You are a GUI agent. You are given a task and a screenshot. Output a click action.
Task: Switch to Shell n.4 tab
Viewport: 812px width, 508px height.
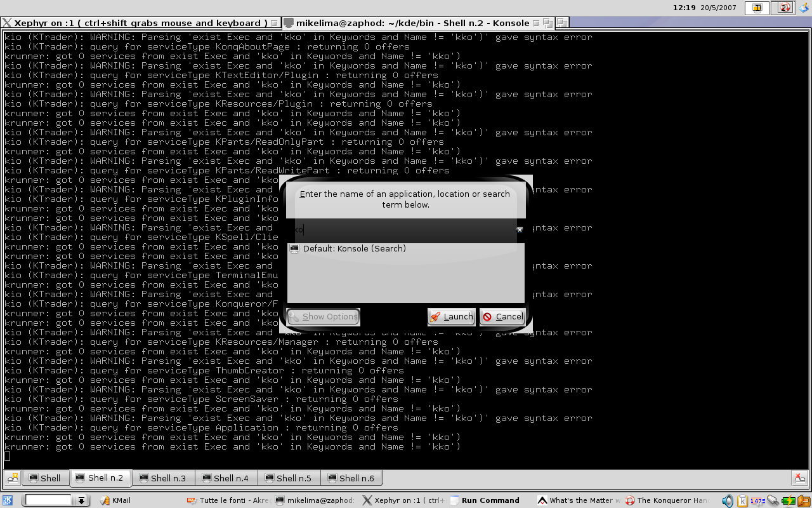coord(226,478)
